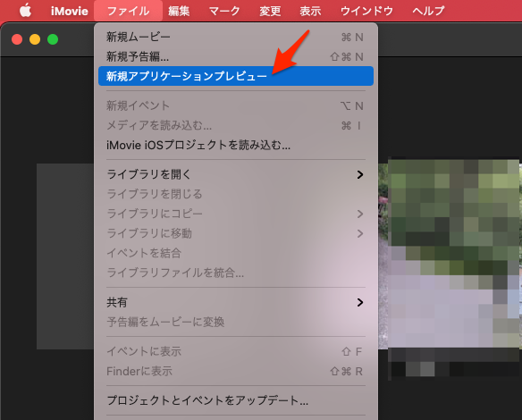The height and width of the screenshot is (420, 522).
Task: Open the iMovie application menu
Action: [69, 11]
